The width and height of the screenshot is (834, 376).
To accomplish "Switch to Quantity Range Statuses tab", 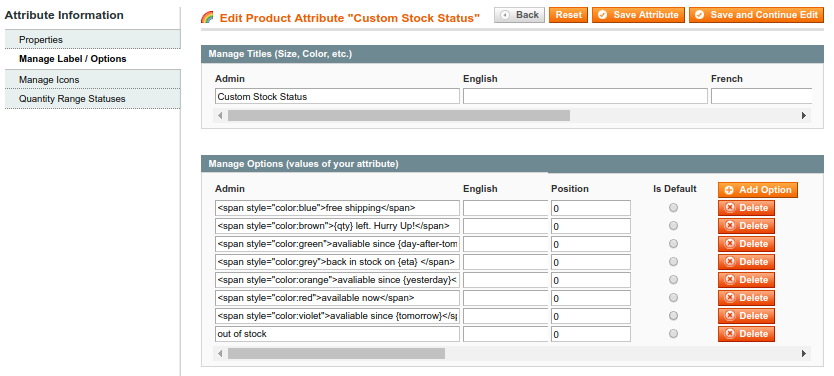I will [93, 99].
